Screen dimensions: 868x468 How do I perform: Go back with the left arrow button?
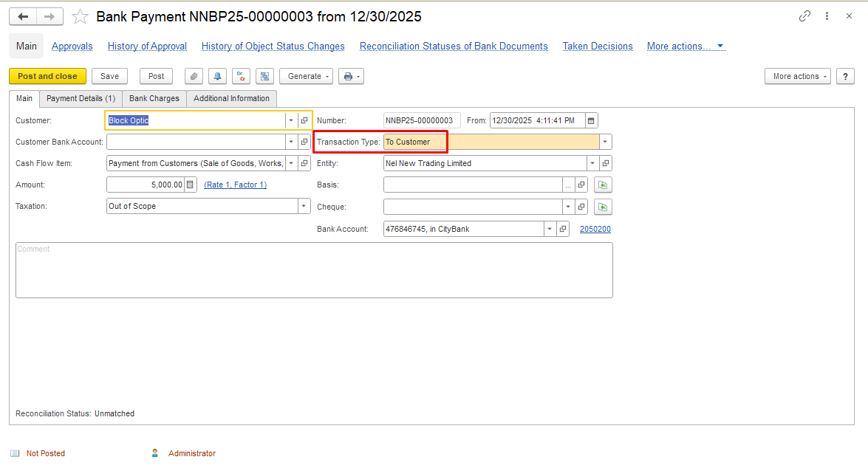pyautogui.click(x=23, y=16)
